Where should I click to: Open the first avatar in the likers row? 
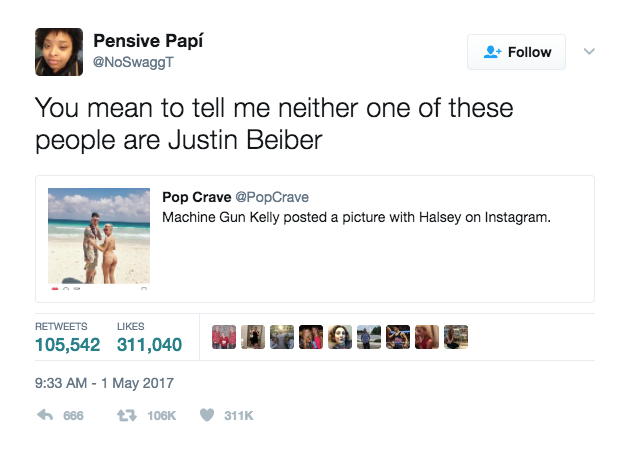click(x=225, y=336)
